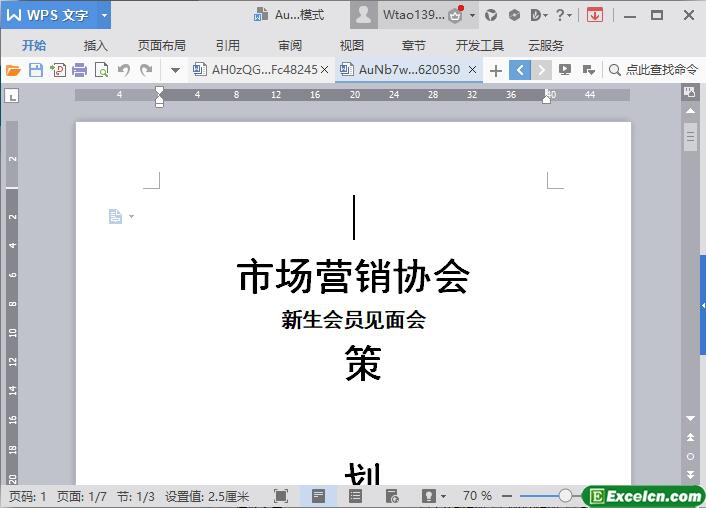The width and height of the screenshot is (706, 508).
Task: Click the Export to PDF icon
Action: pos(58,70)
